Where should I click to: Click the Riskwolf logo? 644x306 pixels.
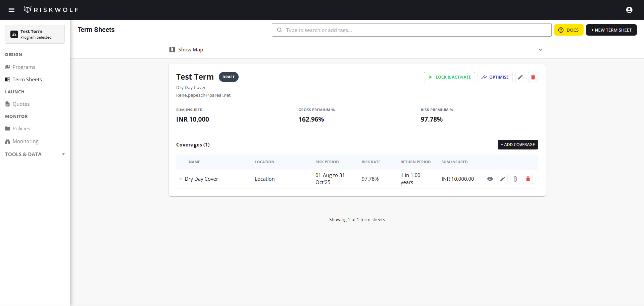point(51,10)
